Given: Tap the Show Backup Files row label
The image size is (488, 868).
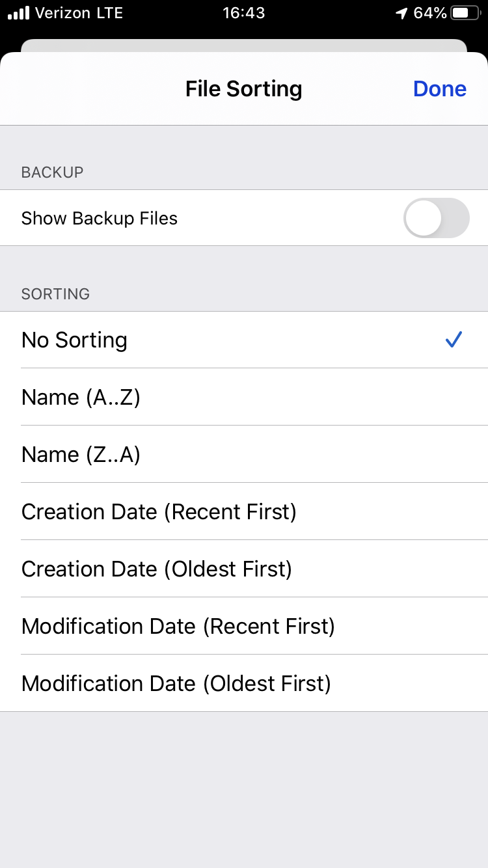Looking at the screenshot, I should click(99, 218).
